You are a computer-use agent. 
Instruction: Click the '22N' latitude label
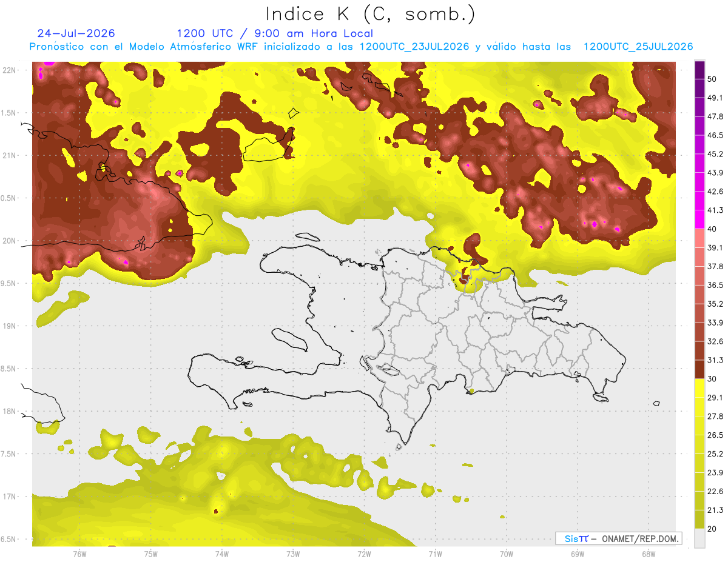click(x=10, y=70)
